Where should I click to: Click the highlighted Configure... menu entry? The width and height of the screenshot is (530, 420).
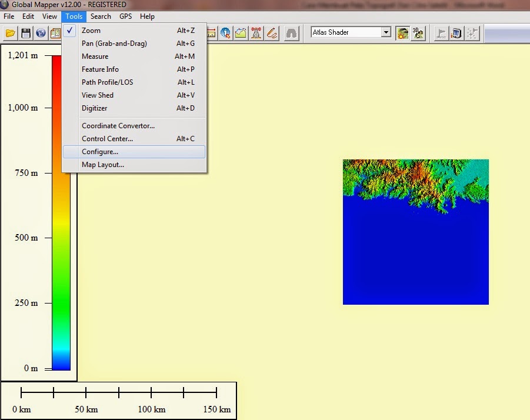134,152
